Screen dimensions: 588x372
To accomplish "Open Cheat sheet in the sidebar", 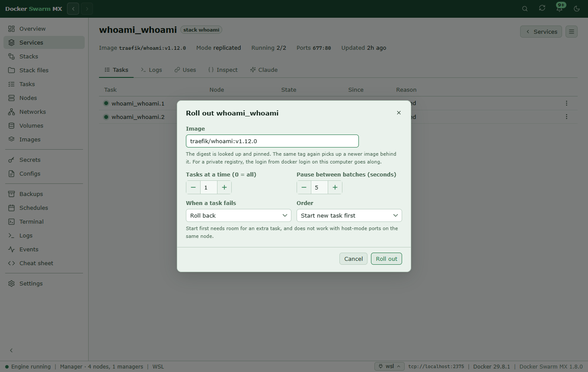I will pos(44,263).
